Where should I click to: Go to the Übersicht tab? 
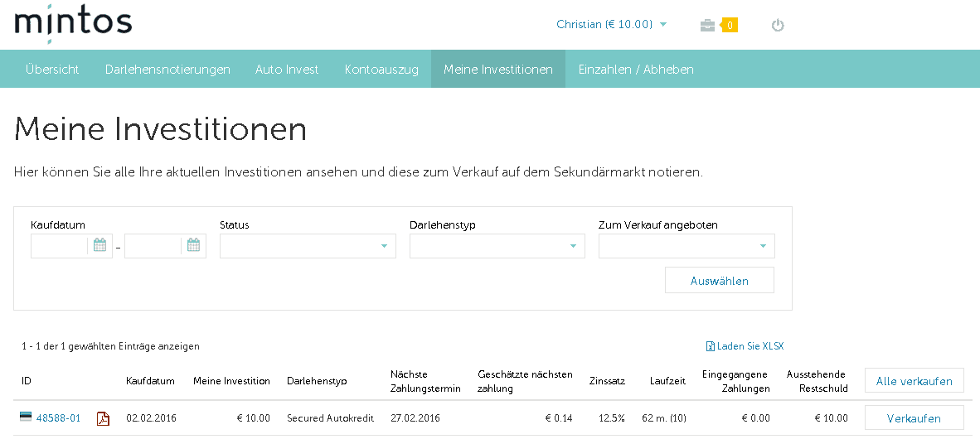pyautogui.click(x=52, y=70)
